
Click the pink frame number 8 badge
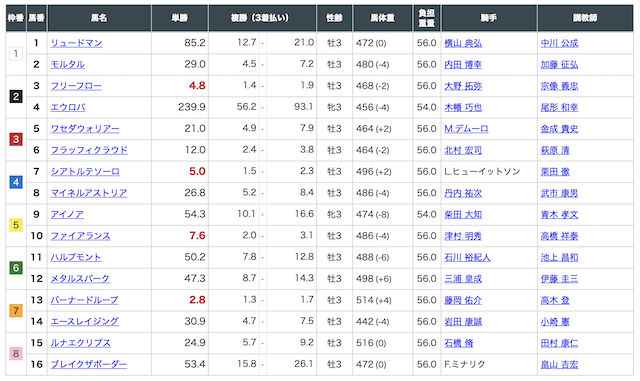[16, 354]
